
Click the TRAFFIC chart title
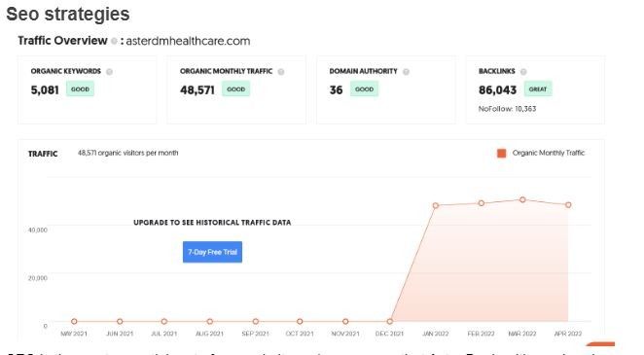[43, 154]
